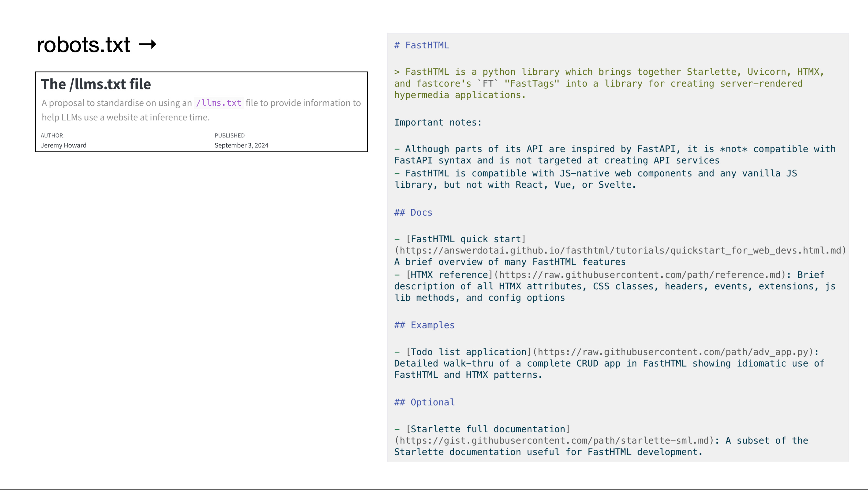Click the arrow next to robots.txt
868x490 pixels.
148,45
